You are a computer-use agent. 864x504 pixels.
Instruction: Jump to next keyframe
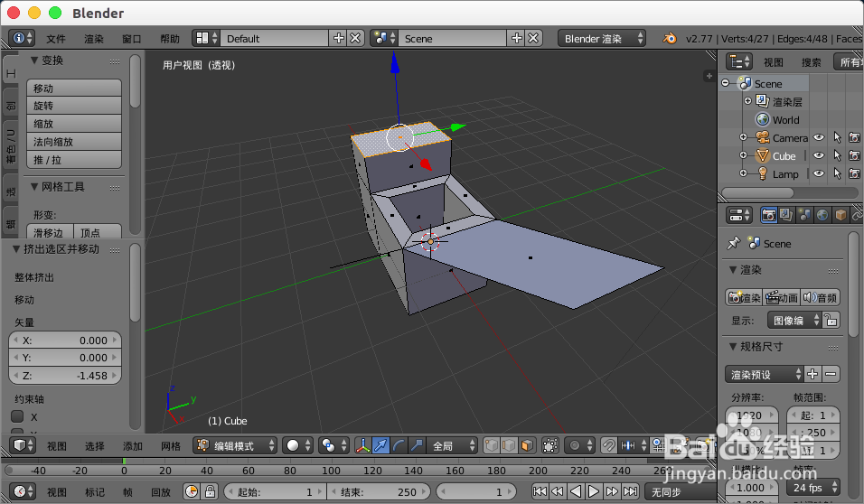click(612, 491)
